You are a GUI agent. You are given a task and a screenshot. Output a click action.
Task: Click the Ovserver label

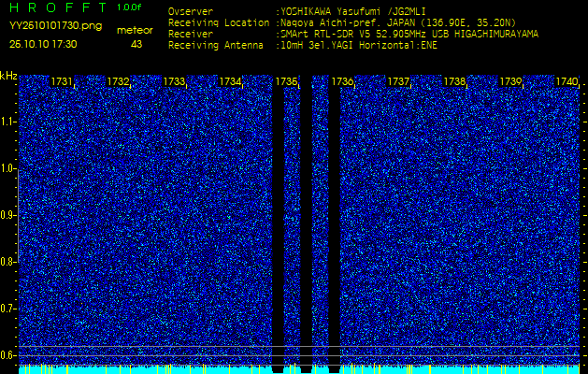(191, 11)
